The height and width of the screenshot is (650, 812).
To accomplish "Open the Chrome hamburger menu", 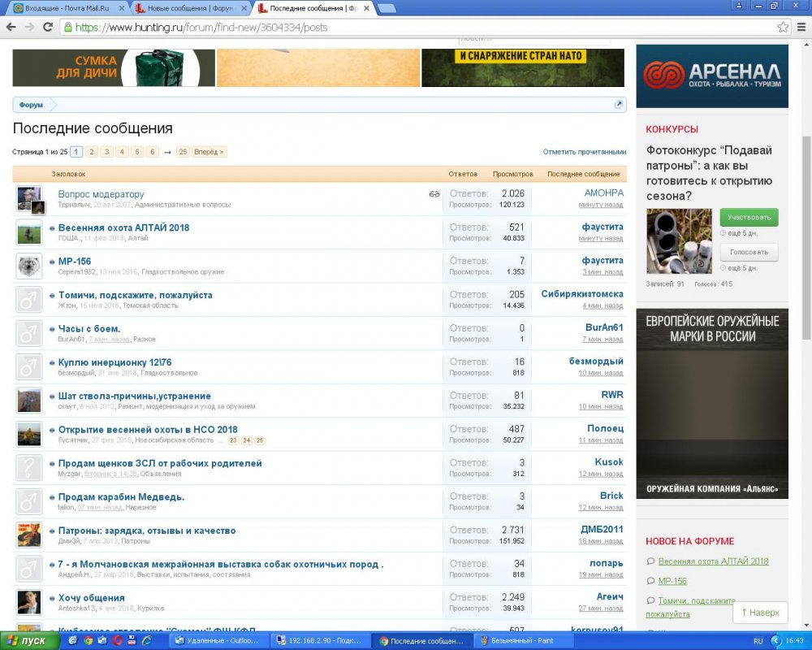I will (x=801, y=27).
